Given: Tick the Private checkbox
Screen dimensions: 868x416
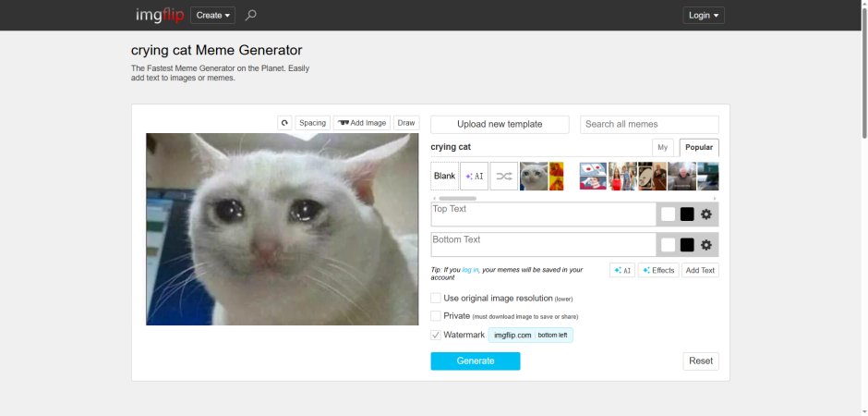Looking at the screenshot, I should pos(436,316).
